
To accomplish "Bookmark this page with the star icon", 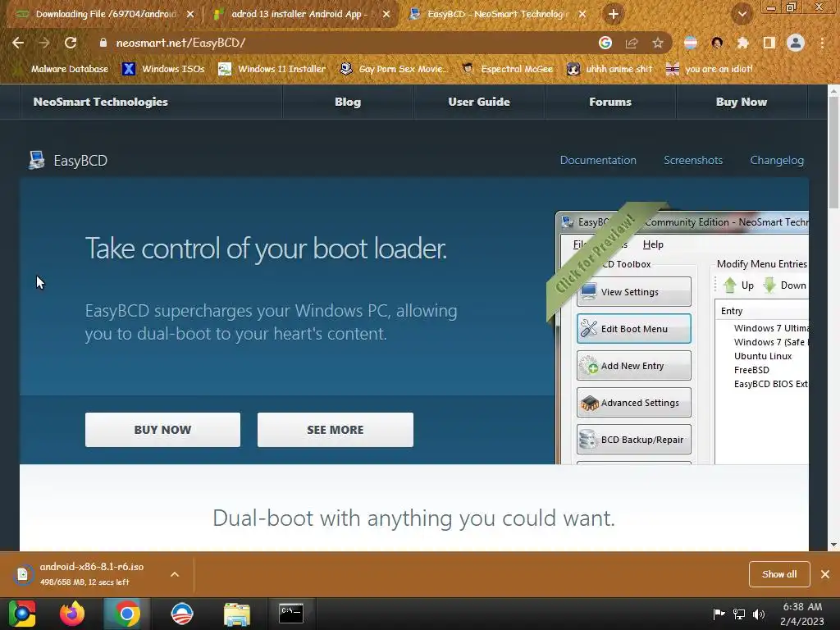I will (657, 43).
